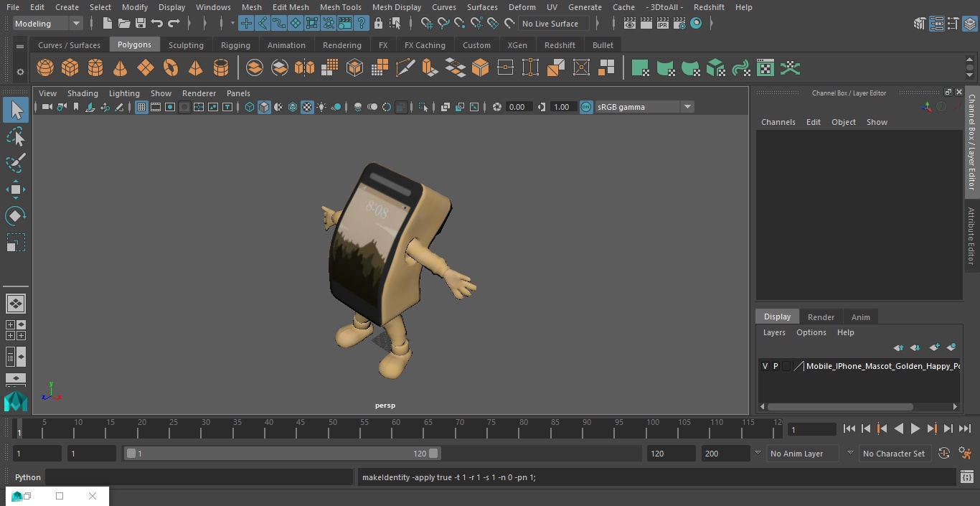Open the viewport Shading menu
980x506 pixels.
coord(83,93)
